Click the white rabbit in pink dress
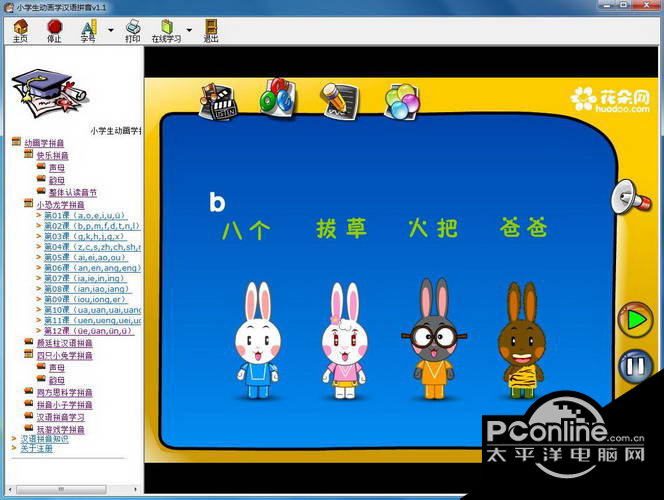The image size is (664, 500). tap(344, 341)
